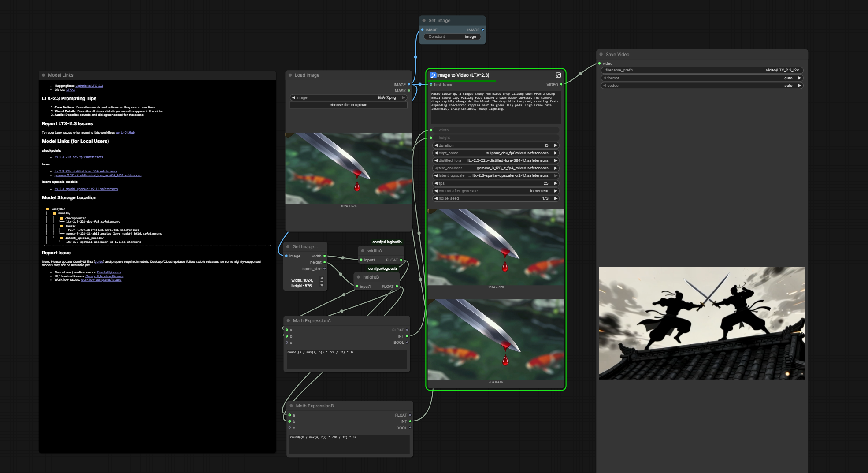Open the Save Video codec dropdown
This screenshot has width=868, height=473.
click(702, 86)
